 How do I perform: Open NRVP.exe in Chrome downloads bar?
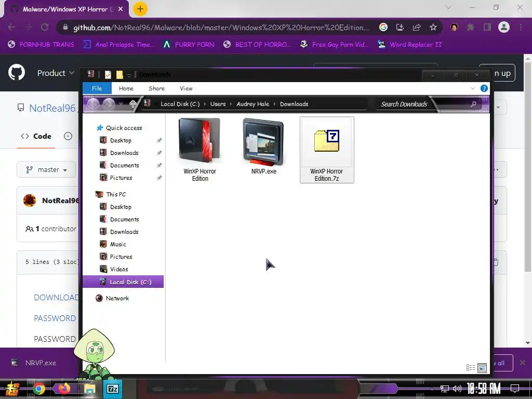click(x=34, y=363)
